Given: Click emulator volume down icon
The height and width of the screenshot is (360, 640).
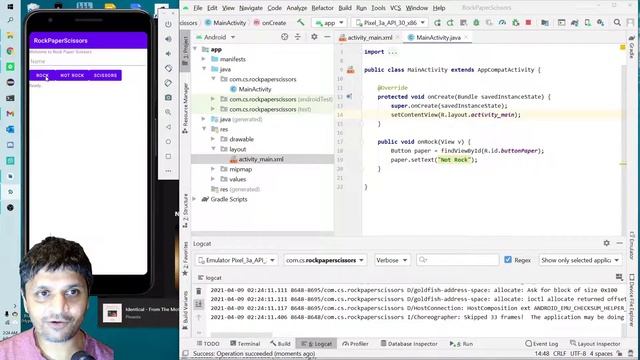Looking at the screenshot, I should 168,53.
